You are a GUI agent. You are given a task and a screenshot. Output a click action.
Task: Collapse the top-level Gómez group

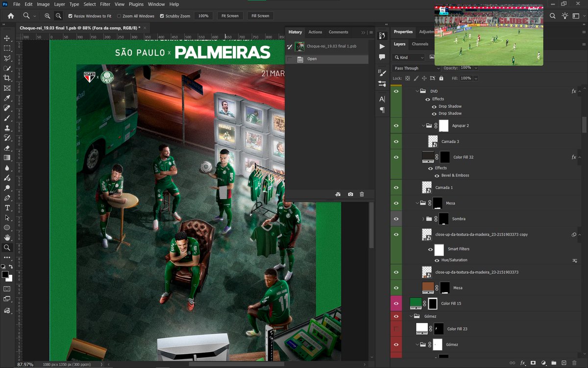[x=412, y=316]
